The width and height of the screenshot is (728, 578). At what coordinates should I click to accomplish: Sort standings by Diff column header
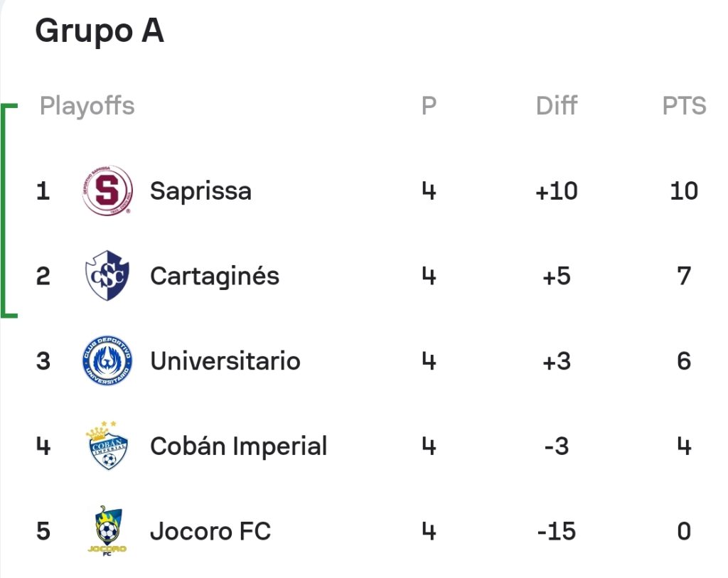[x=556, y=106]
